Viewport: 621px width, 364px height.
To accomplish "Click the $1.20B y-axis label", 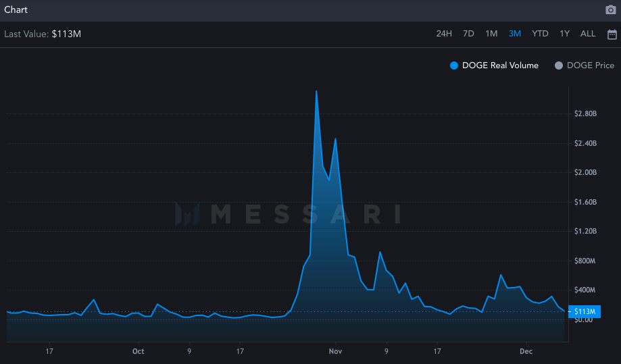I will (585, 231).
